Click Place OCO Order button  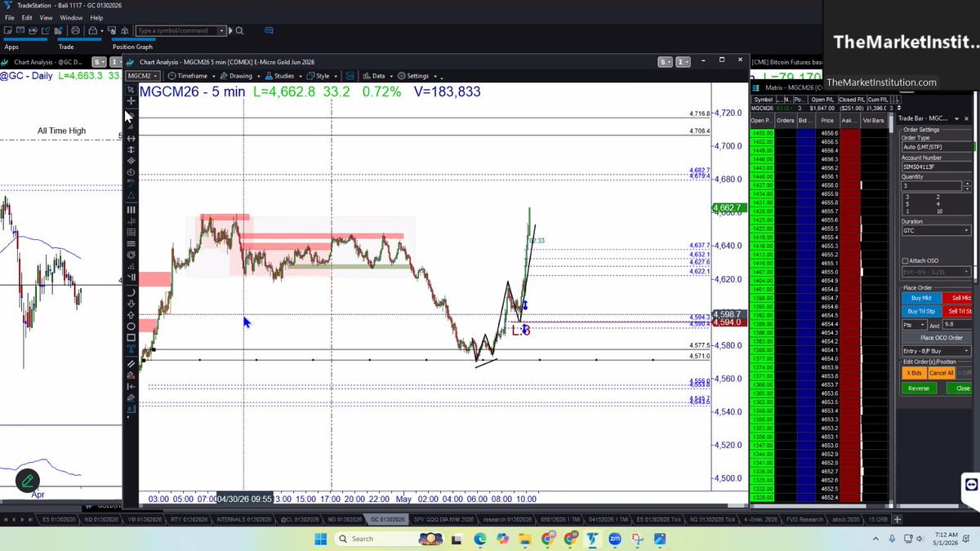pyautogui.click(x=936, y=338)
